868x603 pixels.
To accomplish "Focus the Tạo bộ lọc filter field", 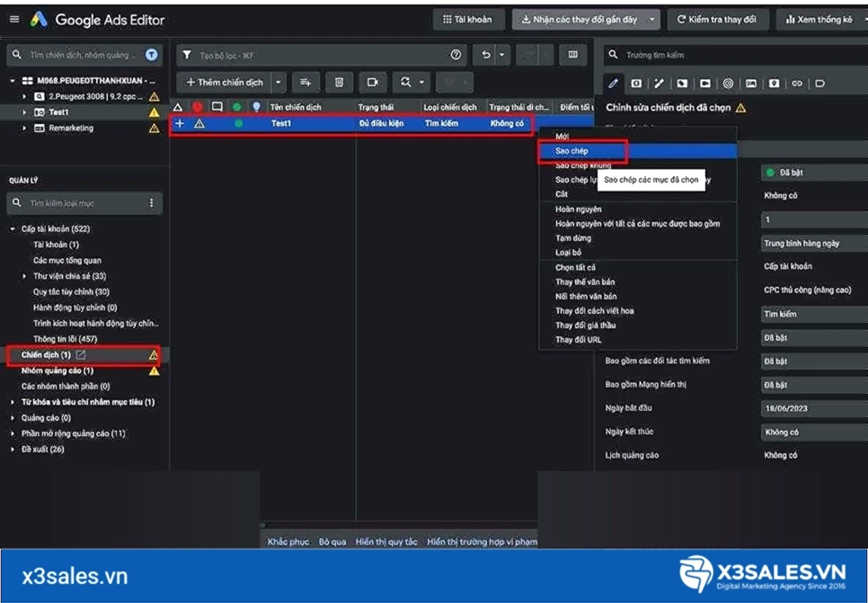I will [322, 55].
